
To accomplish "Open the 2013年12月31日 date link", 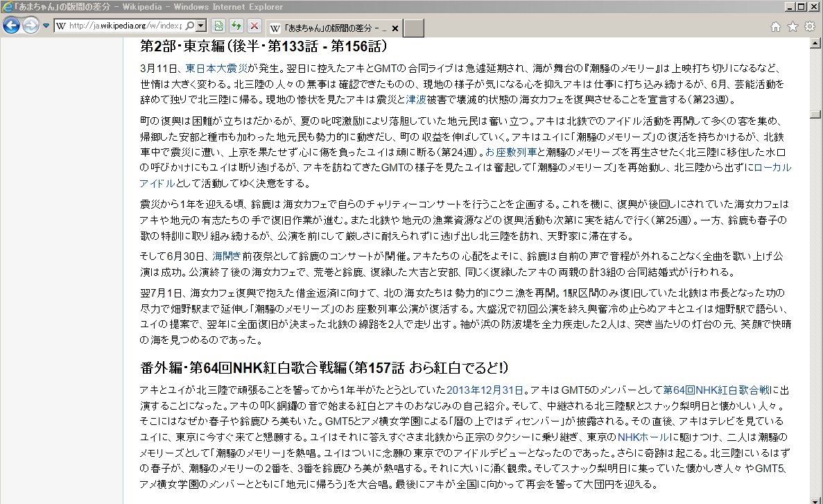I will (x=485, y=390).
